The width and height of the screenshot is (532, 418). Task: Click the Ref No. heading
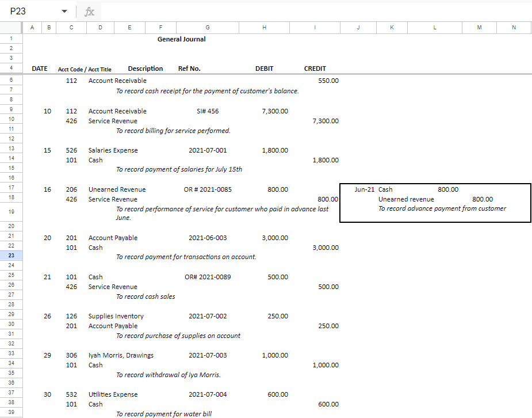coord(189,69)
